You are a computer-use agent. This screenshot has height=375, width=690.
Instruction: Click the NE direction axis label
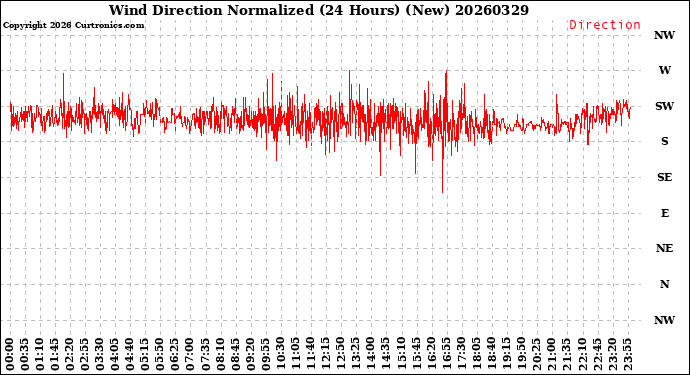pos(664,248)
